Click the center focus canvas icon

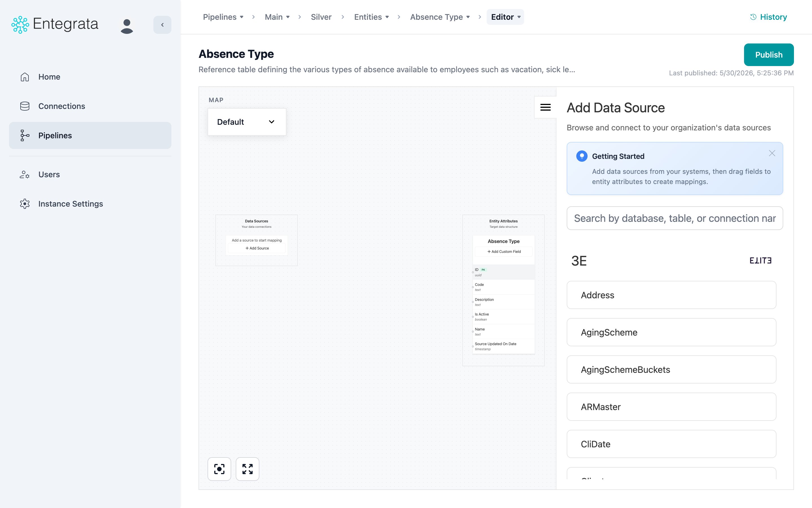pos(219,469)
